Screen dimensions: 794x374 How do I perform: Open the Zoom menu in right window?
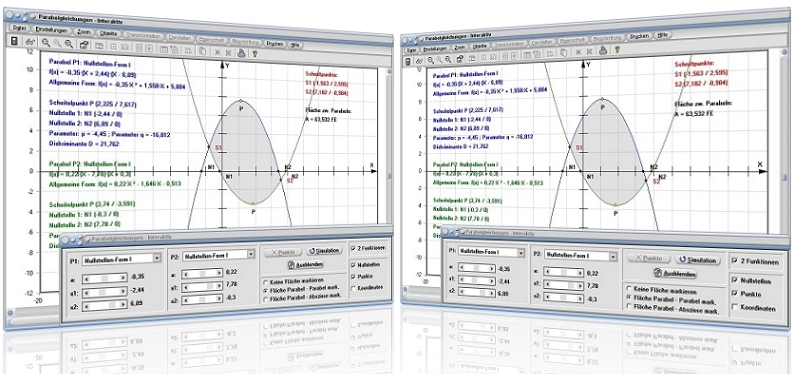460,47
